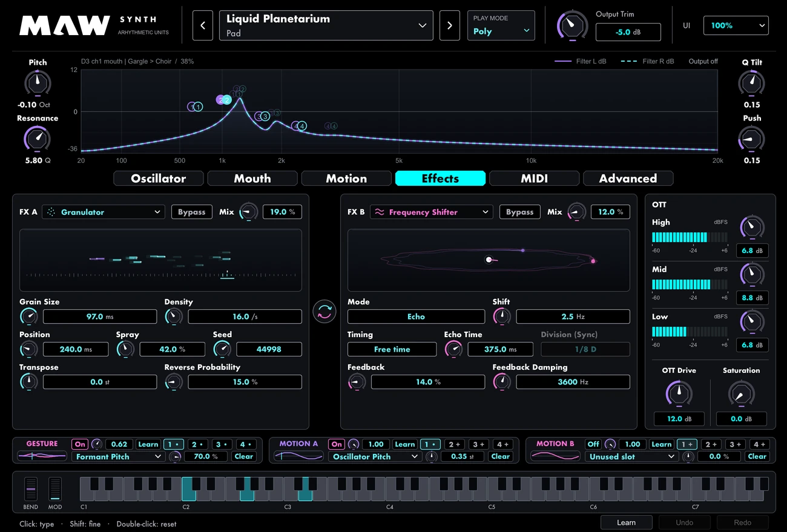
Task: Click the swap FX A/B order icon
Action: (324, 312)
